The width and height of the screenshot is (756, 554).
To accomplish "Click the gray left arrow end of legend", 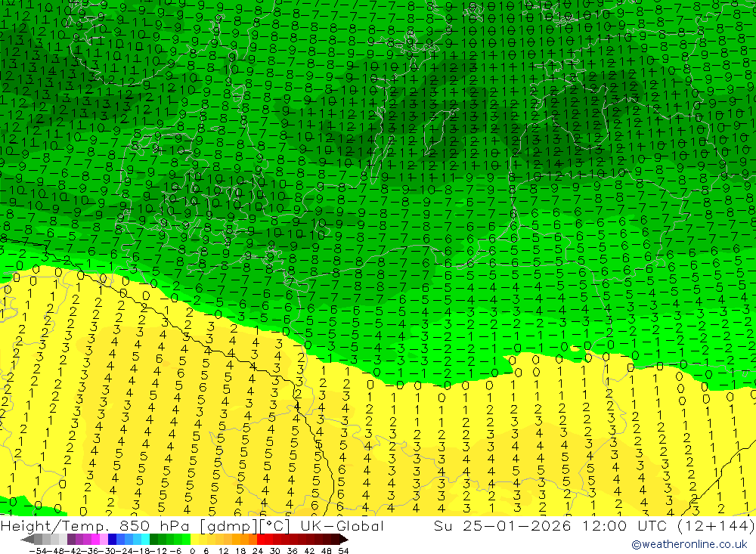I will click(x=27, y=540).
